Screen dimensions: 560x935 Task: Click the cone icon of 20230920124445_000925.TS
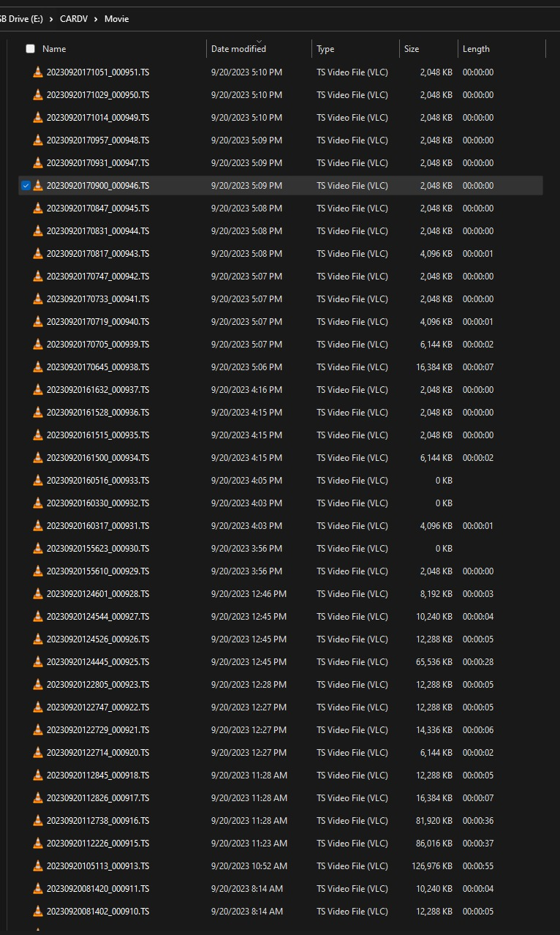[38, 662]
